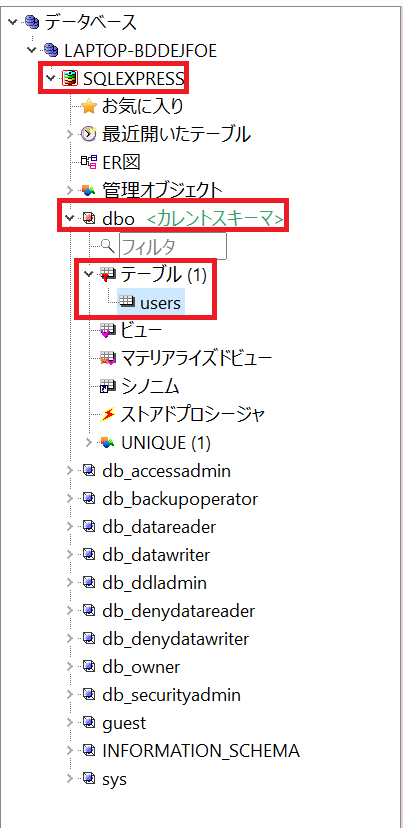Click the star icon beside お気に入り
The image size is (403, 828).
(89, 107)
